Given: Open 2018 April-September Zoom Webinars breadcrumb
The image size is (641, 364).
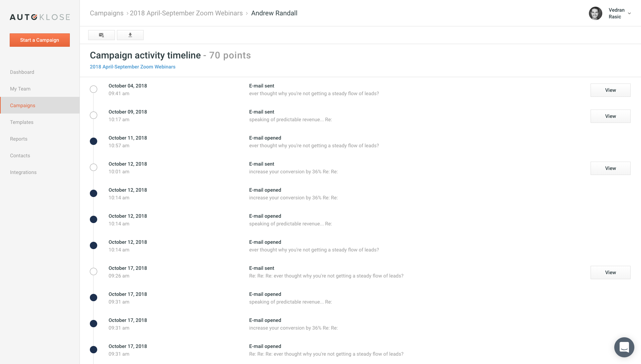Looking at the screenshot, I should click(186, 13).
